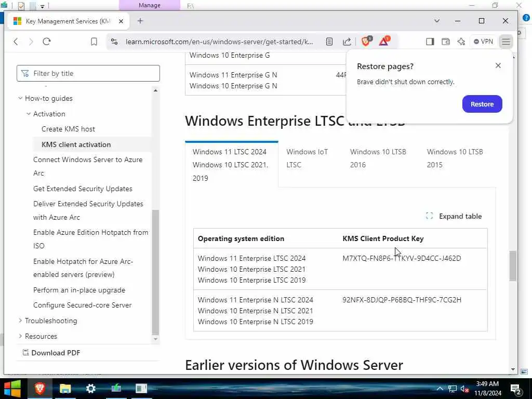Image resolution: width=532 pixels, height=399 pixels.
Task: Click sidebar scroll up arrow
Action: tap(155, 90)
